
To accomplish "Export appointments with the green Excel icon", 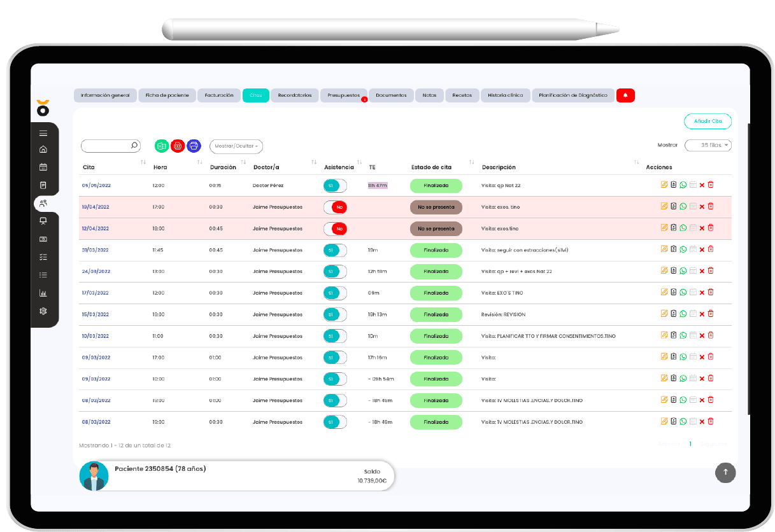I will (162, 146).
